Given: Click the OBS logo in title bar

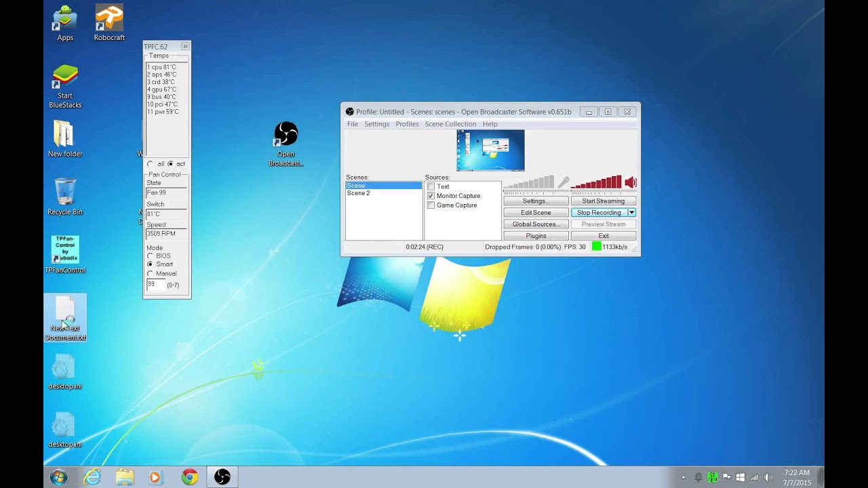Looking at the screenshot, I should tap(350, 112).
